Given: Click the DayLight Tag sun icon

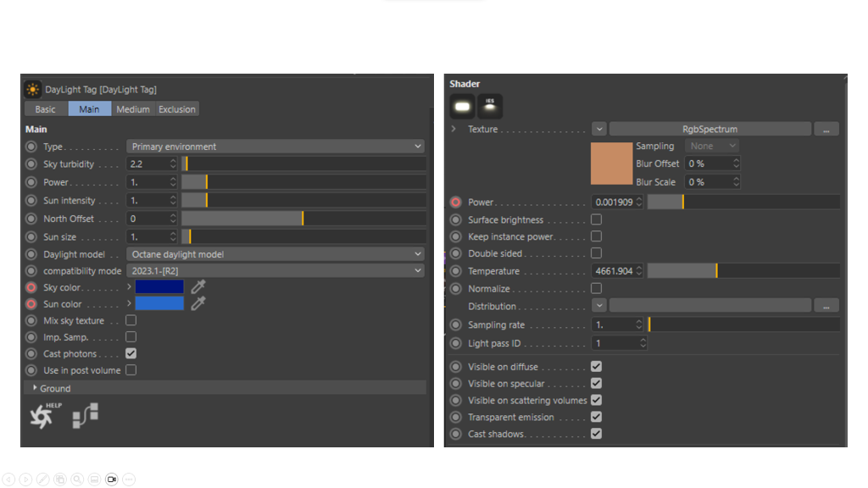Looking at the screenshot, I should pyautogui.click(x=33, y=89).
